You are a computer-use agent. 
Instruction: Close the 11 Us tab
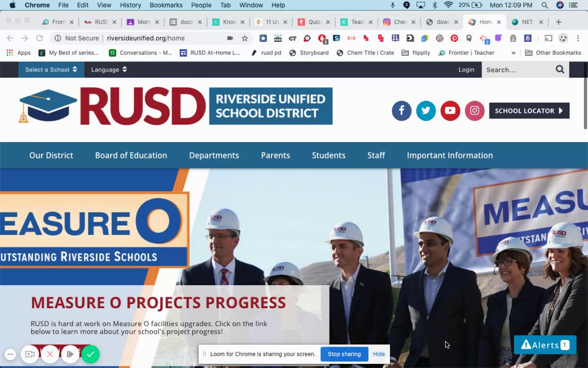[285, 22]
